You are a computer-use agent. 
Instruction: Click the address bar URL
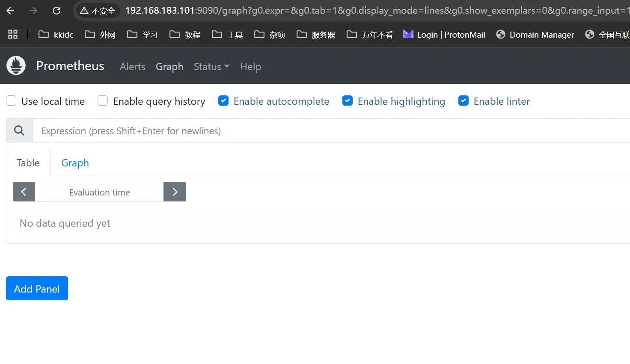point(377,11)
